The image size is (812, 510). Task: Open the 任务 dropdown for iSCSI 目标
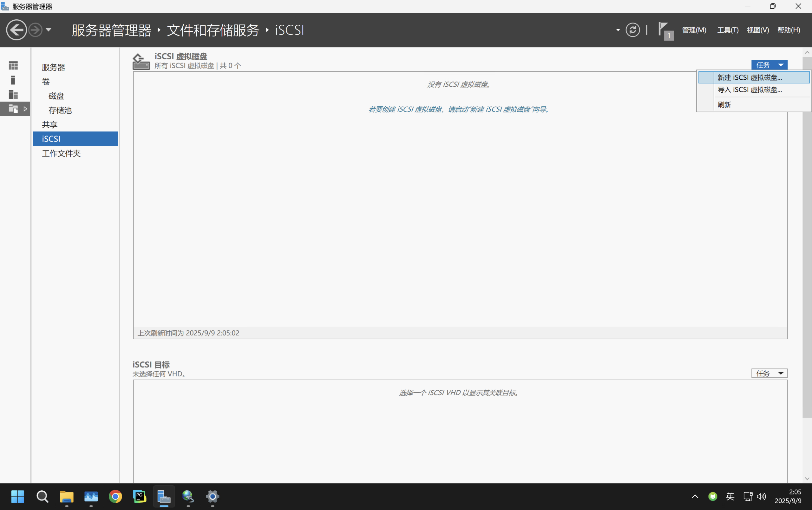769,374
